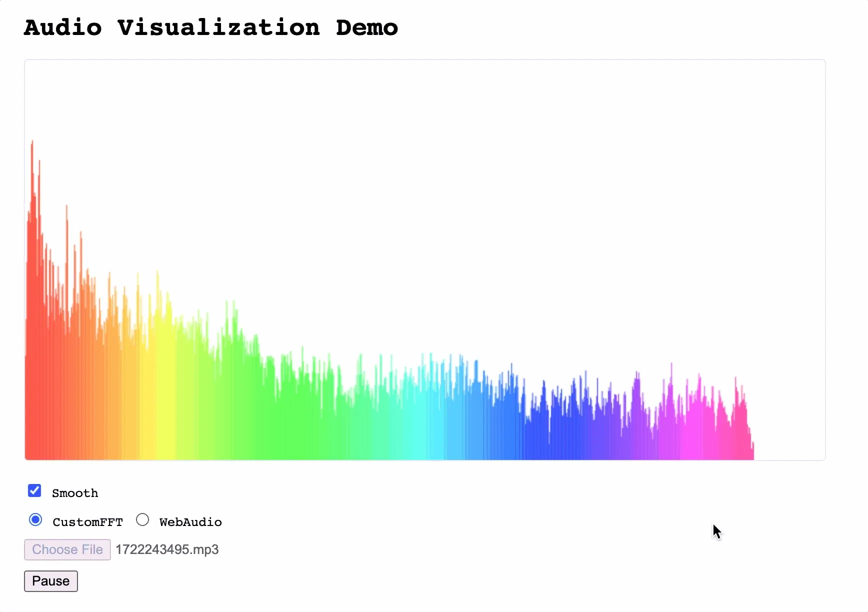
Task: Select the WebAudio radio button
Action: click(142, 520)
